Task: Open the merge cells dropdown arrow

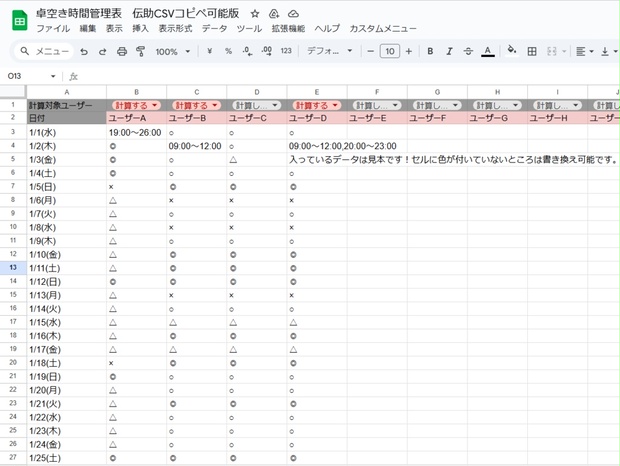Action: coord(564,51)
